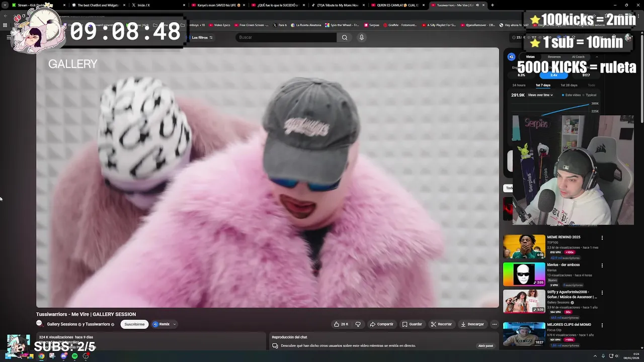Click the video player area

tap(267, 177)
